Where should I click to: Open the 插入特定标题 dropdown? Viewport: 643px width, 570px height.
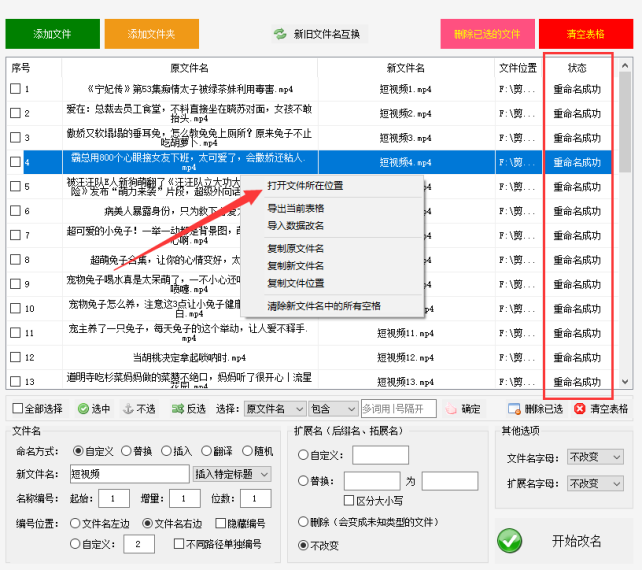click(232, 474)
